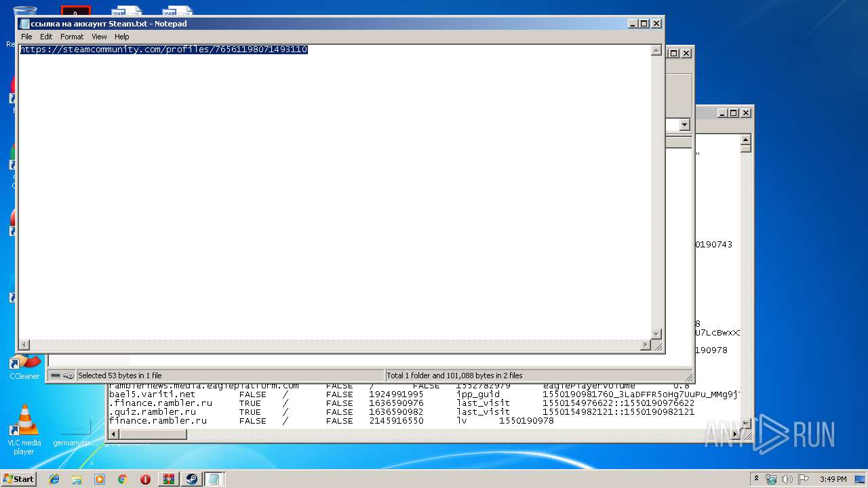Click the Notepad scroll-up arrow
The image size is (868, 488).
pos(656,50)
